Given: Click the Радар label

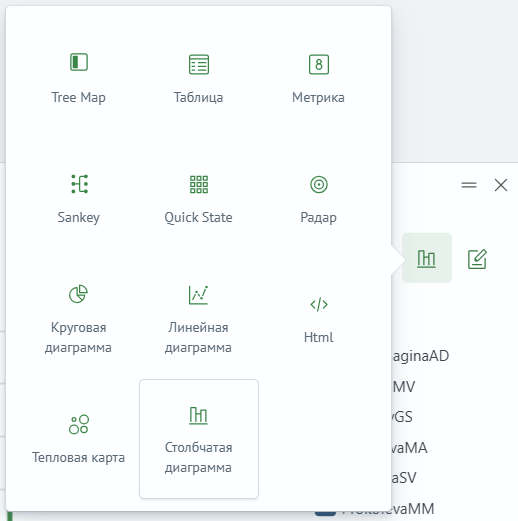Looking at the screenshot, I should coord(318,218).
